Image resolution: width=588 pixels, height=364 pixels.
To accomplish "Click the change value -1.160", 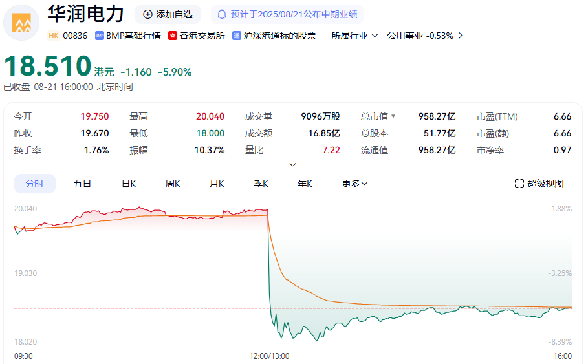I will 136,72.
